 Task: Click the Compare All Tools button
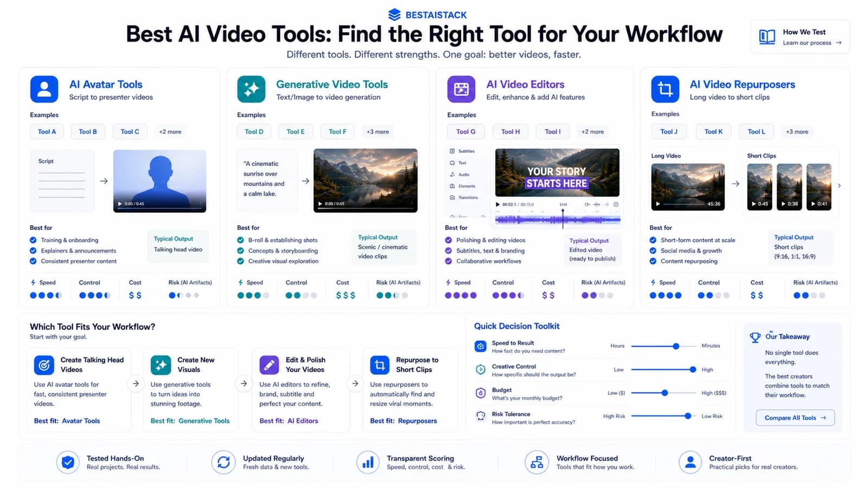[x=795, y=418]
